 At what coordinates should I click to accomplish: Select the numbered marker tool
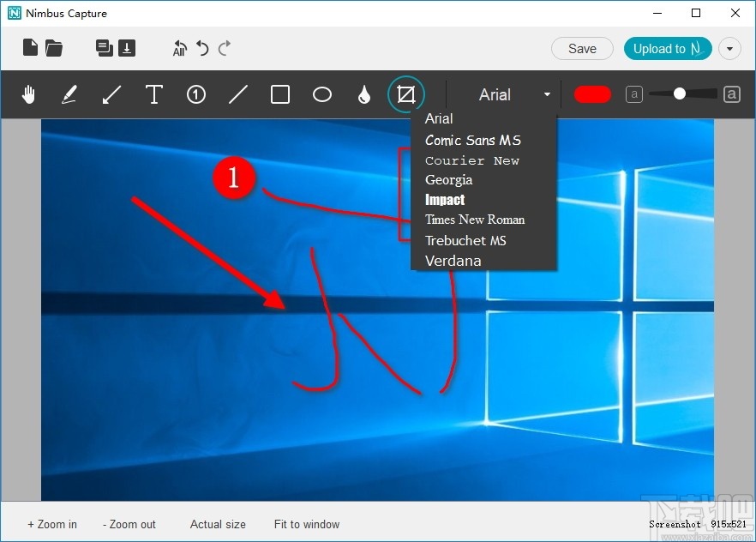195,94
